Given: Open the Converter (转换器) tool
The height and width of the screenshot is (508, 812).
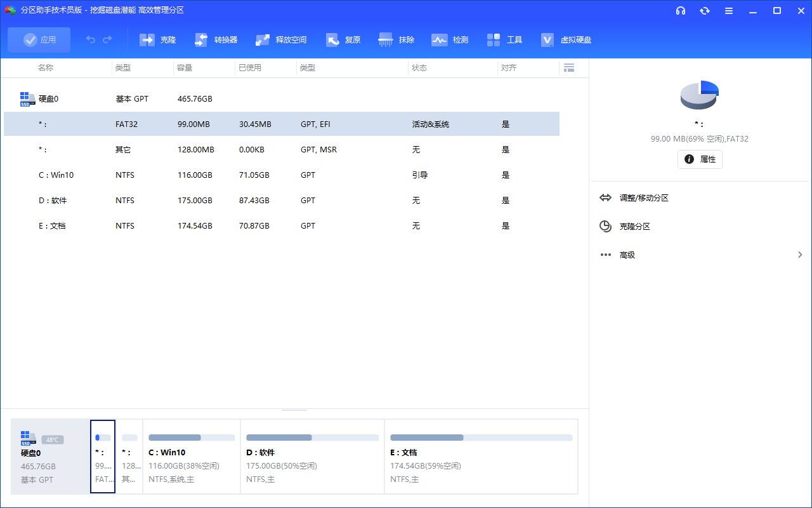Looking at the screenshot, I should tap(216, 40).
